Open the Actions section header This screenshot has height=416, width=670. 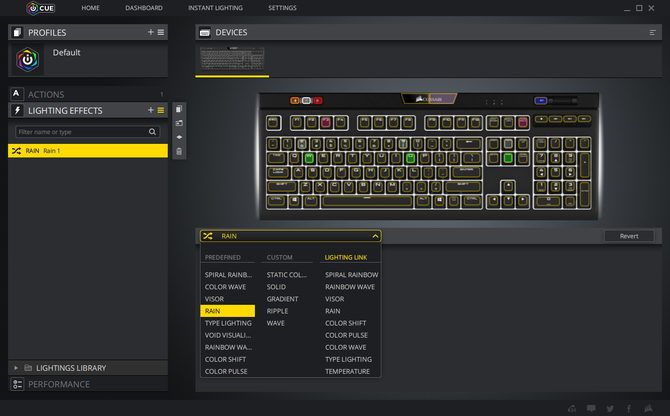click(x=88, y=94)
